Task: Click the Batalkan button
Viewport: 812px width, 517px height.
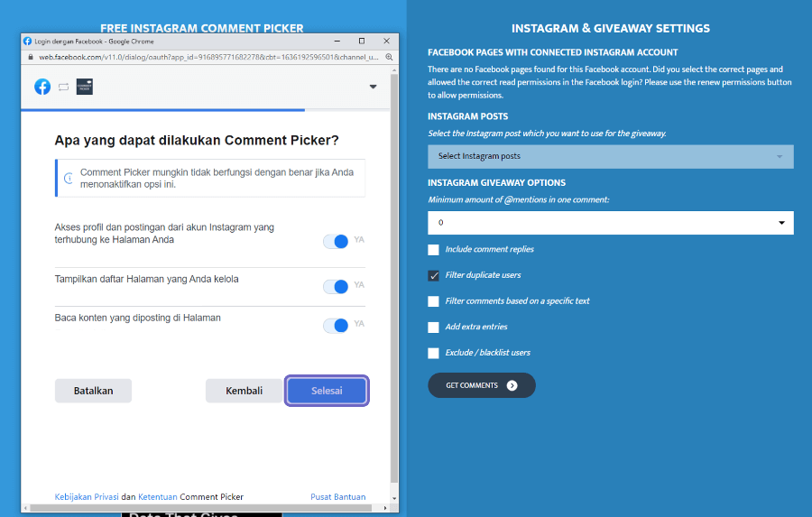Action: point(93,391)
